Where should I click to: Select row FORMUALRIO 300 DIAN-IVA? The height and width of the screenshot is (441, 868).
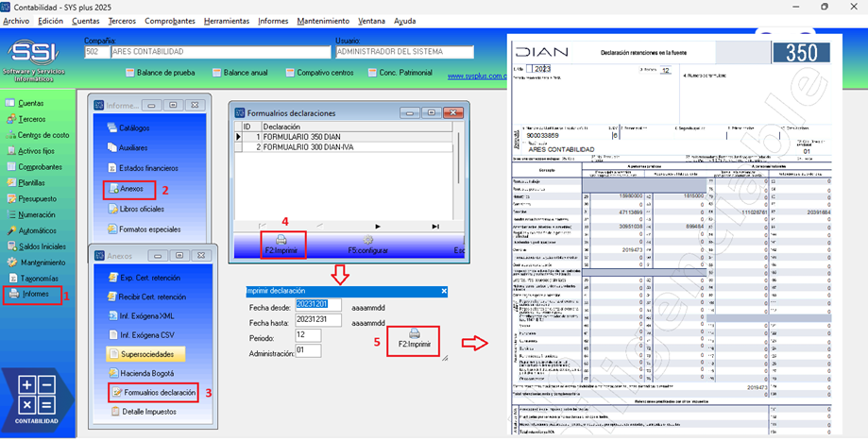(344, 147)
